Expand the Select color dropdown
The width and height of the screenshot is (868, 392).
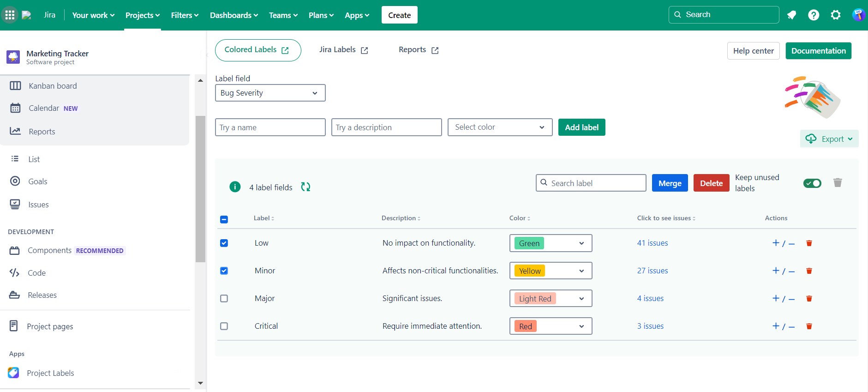click(x=500, y=127)
